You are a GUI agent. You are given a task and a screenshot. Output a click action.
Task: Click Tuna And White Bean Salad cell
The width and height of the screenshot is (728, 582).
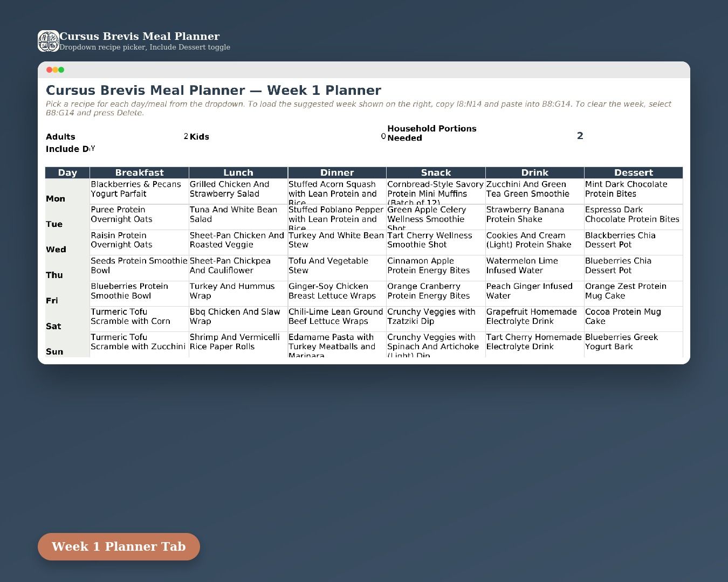point(238,217)
